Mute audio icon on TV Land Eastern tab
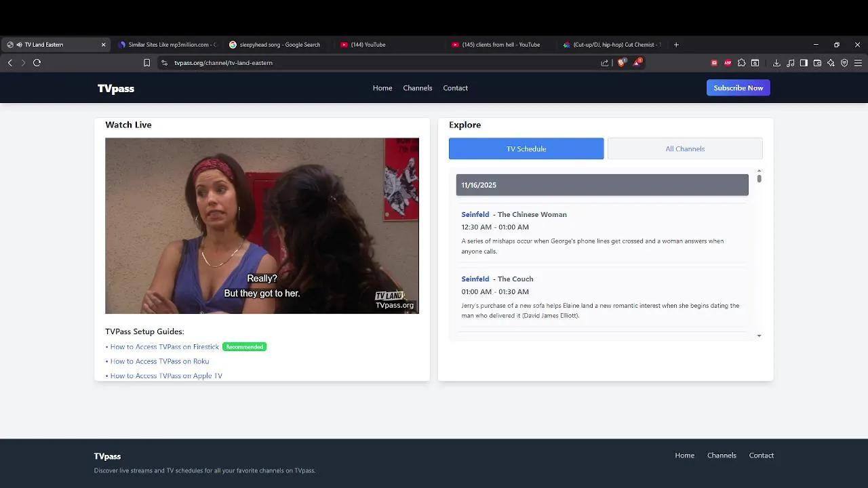The width and height of the screenshot is (868, 488). pos(19,45)
